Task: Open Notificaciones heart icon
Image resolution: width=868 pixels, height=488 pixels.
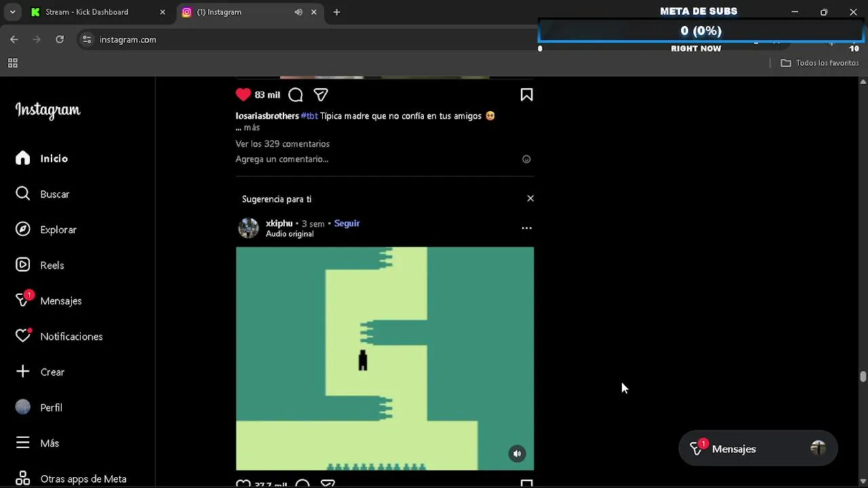Action: [23, 335]
